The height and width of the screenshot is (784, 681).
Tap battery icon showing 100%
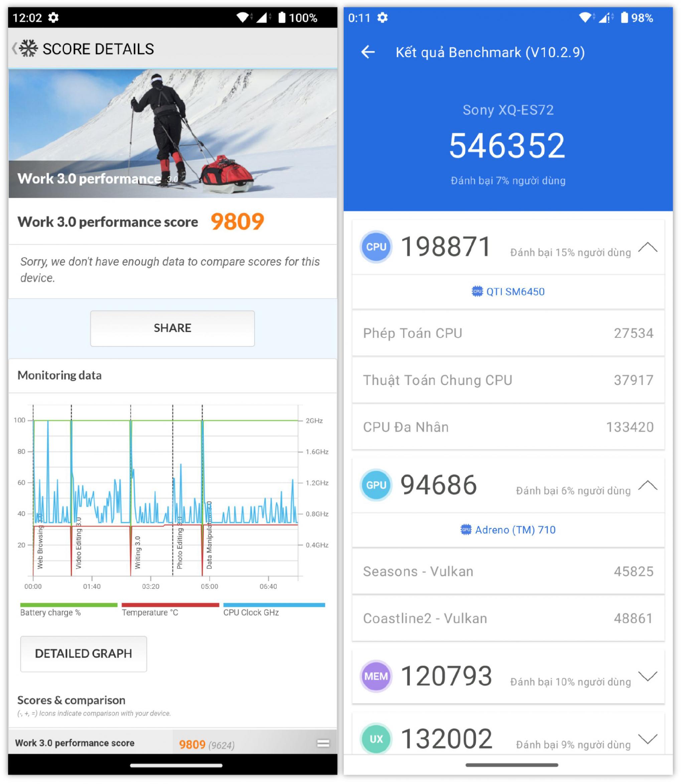pos(282,17)
